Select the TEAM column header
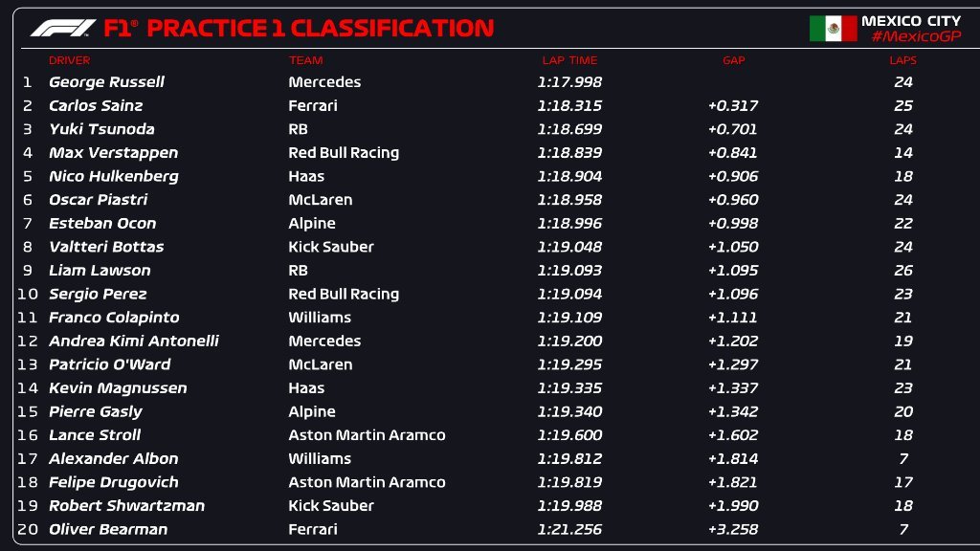This screenshot has height=551, width=980. (305, 60)
